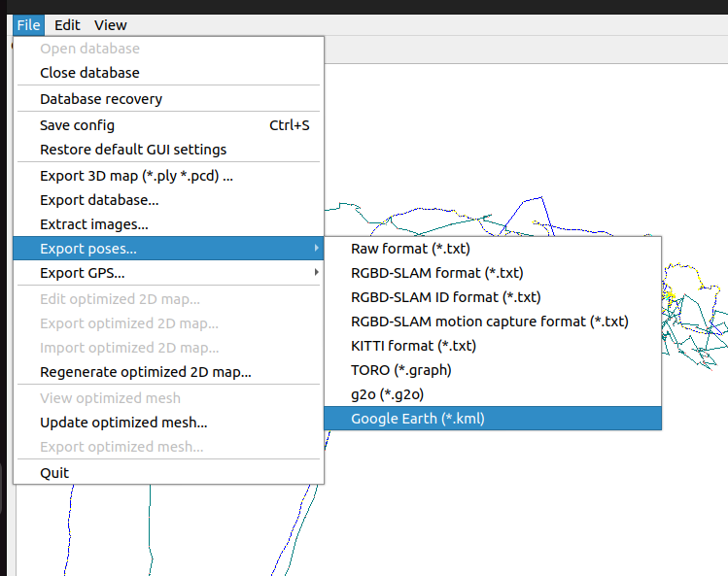The height and width of the screenshot is (576, 728).
Task: Choose RGBD-SLAM motion capture format
Action: [489, 322]
